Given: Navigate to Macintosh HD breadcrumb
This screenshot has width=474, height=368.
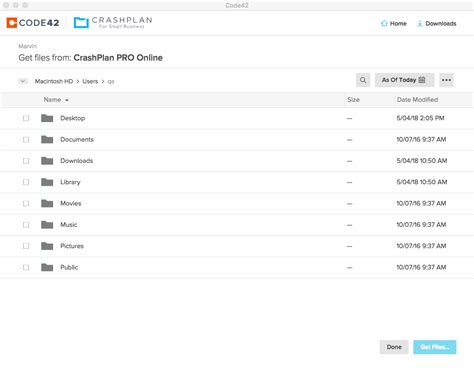Looking at the screenshot, I should click(54, 81).
